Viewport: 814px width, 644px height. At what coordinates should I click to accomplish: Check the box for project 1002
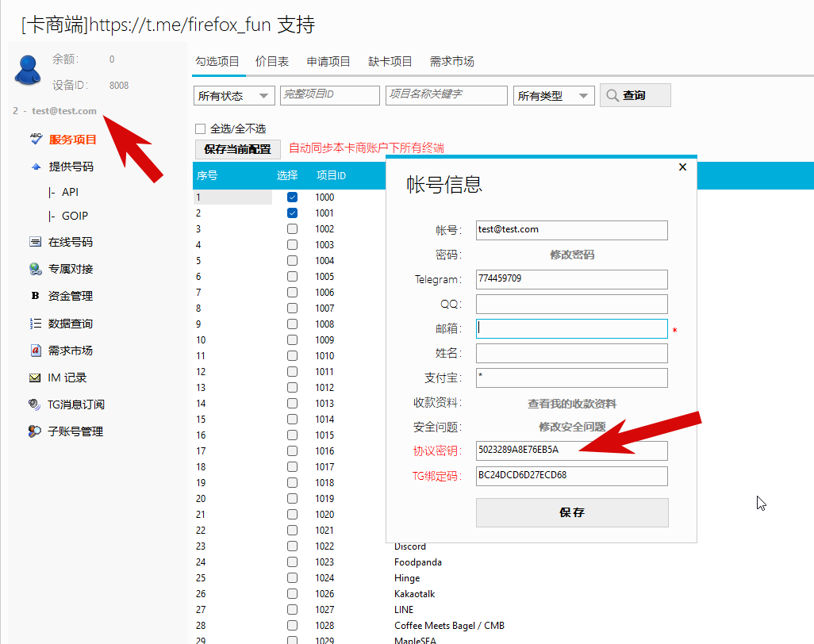[x=292, y=229]
